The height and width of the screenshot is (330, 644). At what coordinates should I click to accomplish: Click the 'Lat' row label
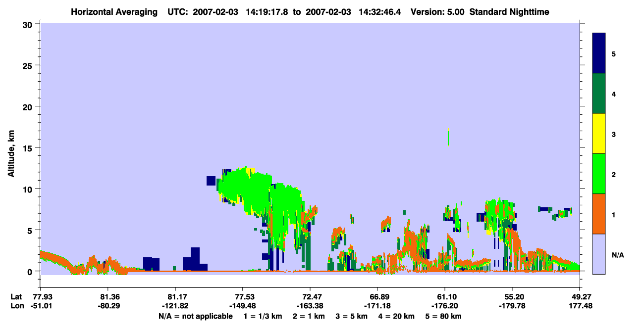click(x=16, y=297)
